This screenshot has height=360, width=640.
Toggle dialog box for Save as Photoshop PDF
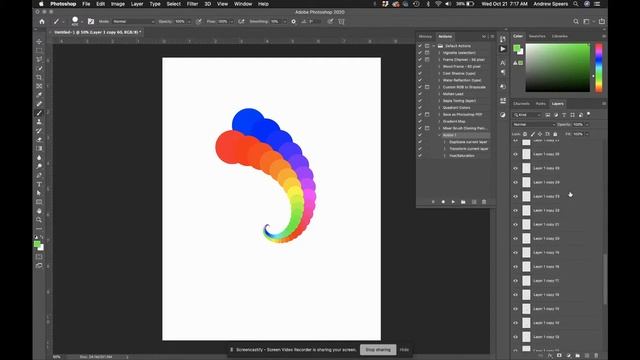(x=427, y=114)
